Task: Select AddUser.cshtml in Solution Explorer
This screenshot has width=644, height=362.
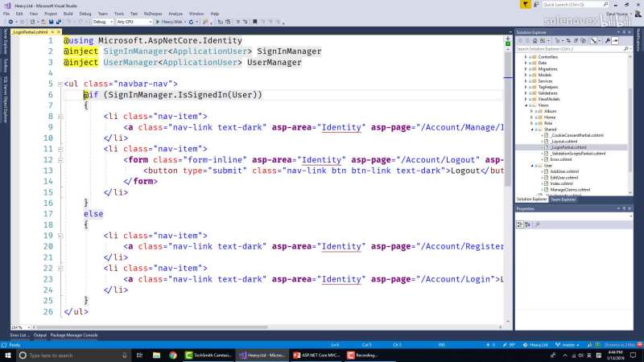Action: 564,171
